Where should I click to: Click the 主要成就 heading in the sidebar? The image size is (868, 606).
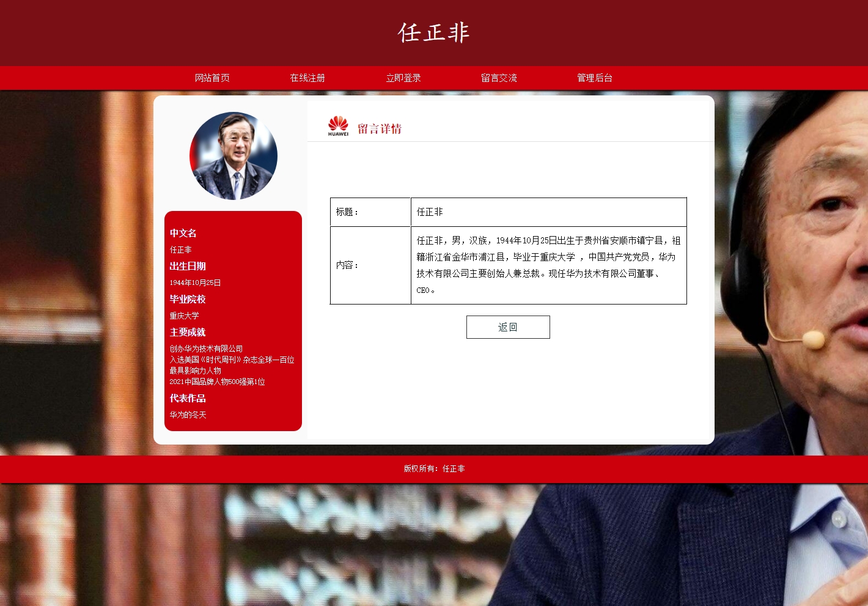pyautogui.click(x=188, y=332)
